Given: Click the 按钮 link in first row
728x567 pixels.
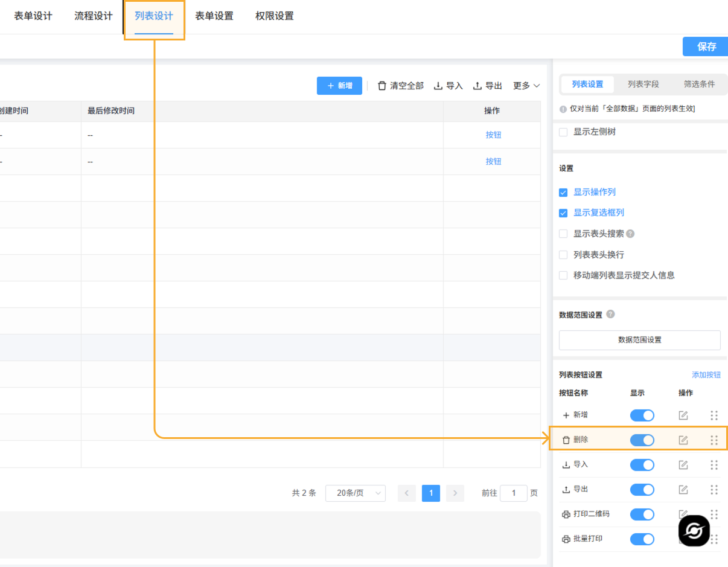Looking at the screenshot, I should point(493,135).
